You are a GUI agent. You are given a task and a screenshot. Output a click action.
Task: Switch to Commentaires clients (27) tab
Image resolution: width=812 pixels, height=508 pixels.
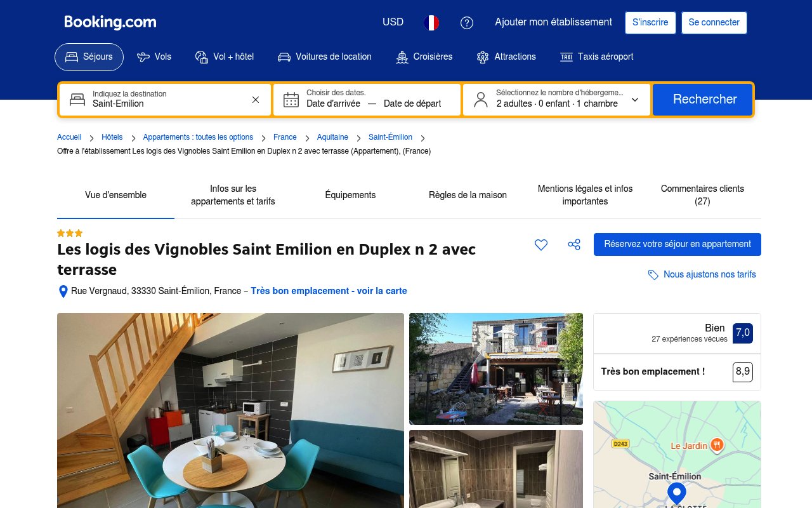[702, 195]
